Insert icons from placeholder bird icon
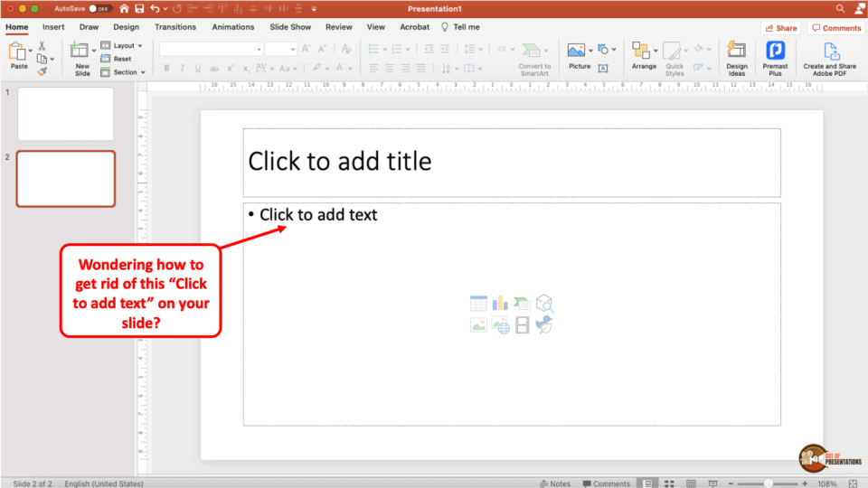The width and height of the screenshot is (868, 488). [544, 325]
